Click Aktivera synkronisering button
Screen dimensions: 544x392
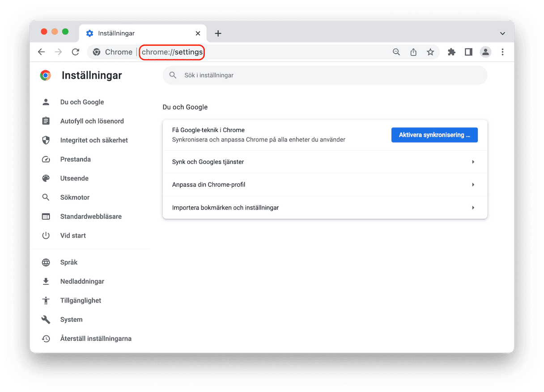click(x=434, y=135)
